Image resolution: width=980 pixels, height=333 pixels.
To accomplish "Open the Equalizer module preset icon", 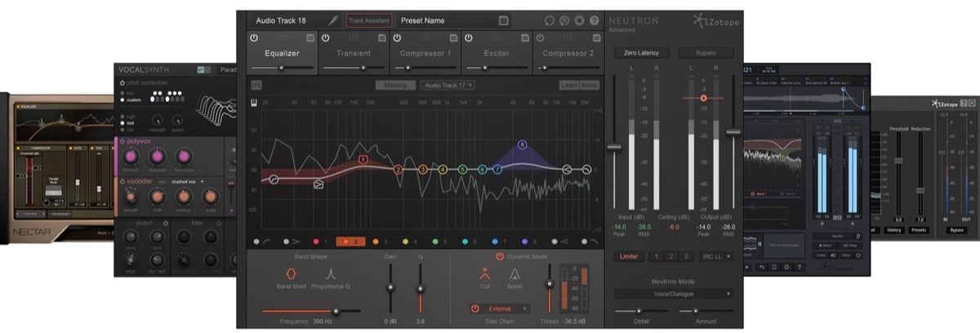I will [310, 38].
